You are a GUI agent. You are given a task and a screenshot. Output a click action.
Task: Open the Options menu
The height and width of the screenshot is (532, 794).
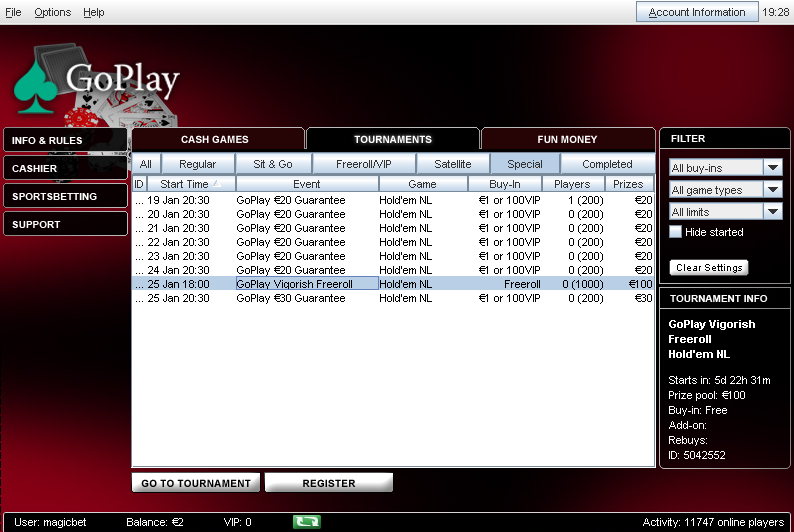tap(53, 12)
